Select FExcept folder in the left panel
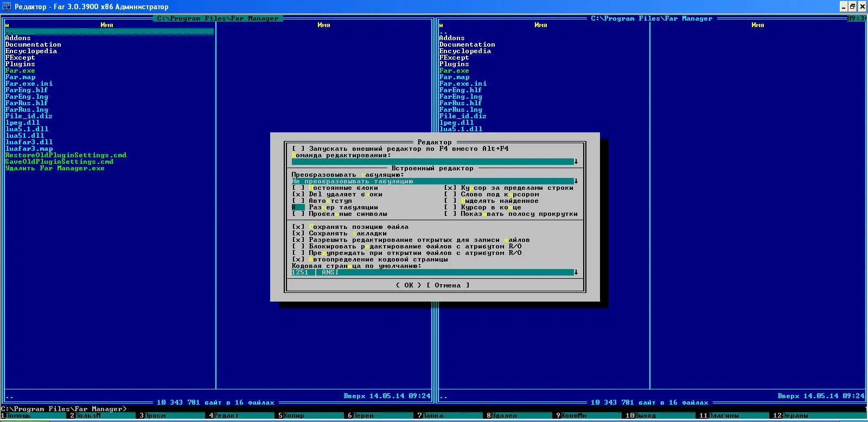This screenshot has width=868, height=422. 20,57
